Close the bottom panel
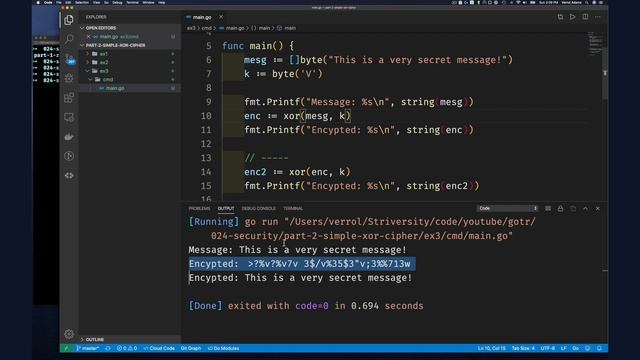 point(598,208)
